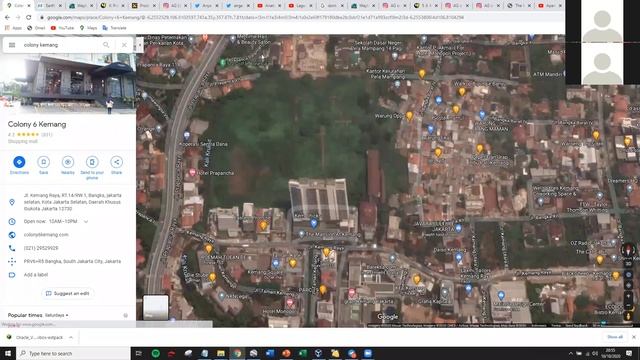
Task: Go back using browser back arrow
Action: coord(7,18)
